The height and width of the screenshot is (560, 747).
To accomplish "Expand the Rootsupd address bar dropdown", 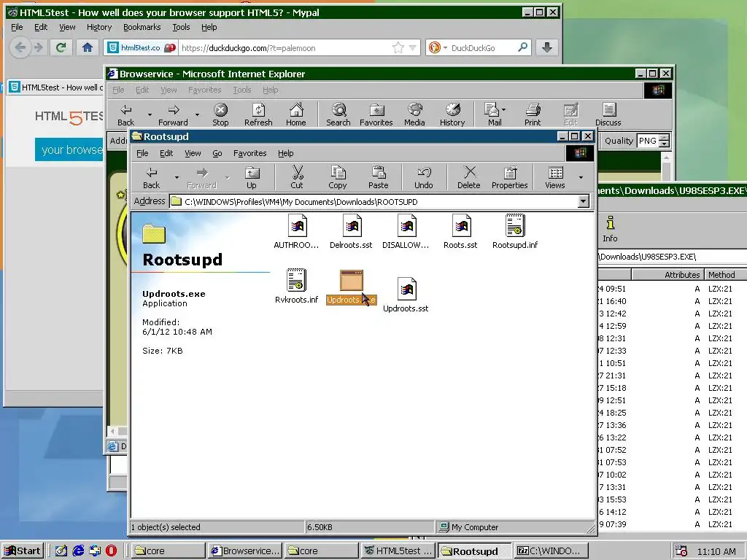I will [x=583, y=201].
